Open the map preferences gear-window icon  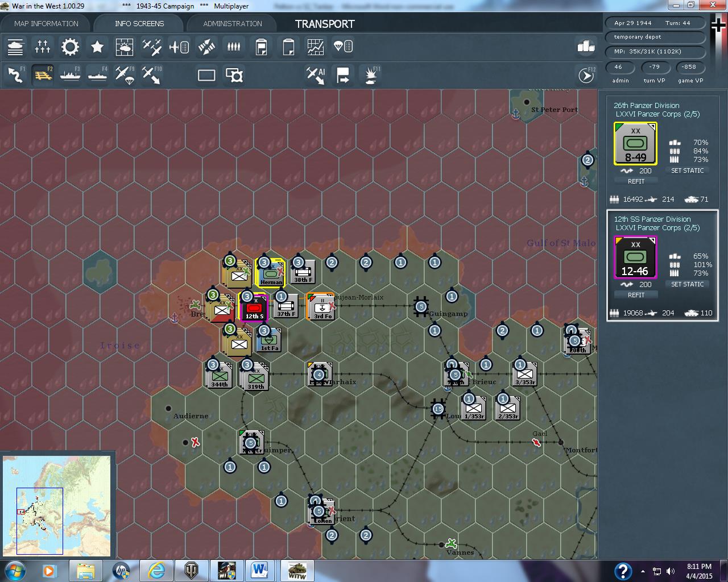click(x=234, y=75)
